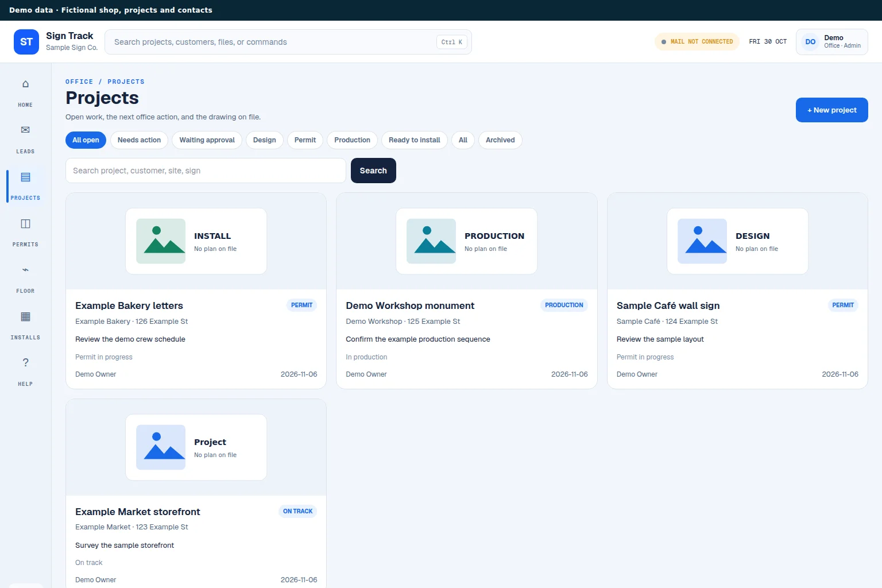The width and height of the screenshot is (882, 588).
Task: Select the Ready to install filter
Action: tap(414, 140)
